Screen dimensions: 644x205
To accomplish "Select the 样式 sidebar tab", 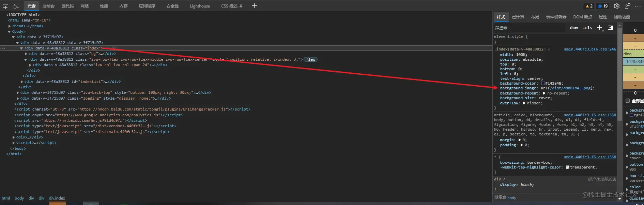I will [501, 17].
